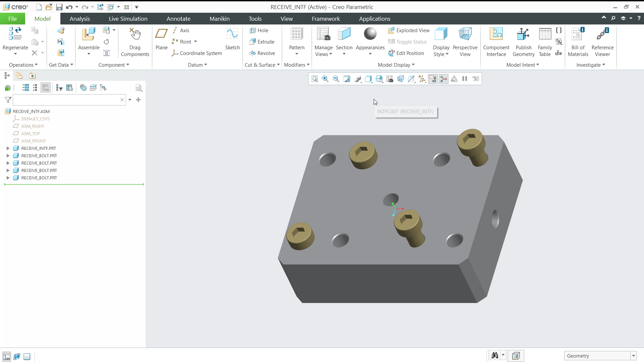Select the Extrude tool
Screen dimensions: 644x362
click(x=262, y=42)
